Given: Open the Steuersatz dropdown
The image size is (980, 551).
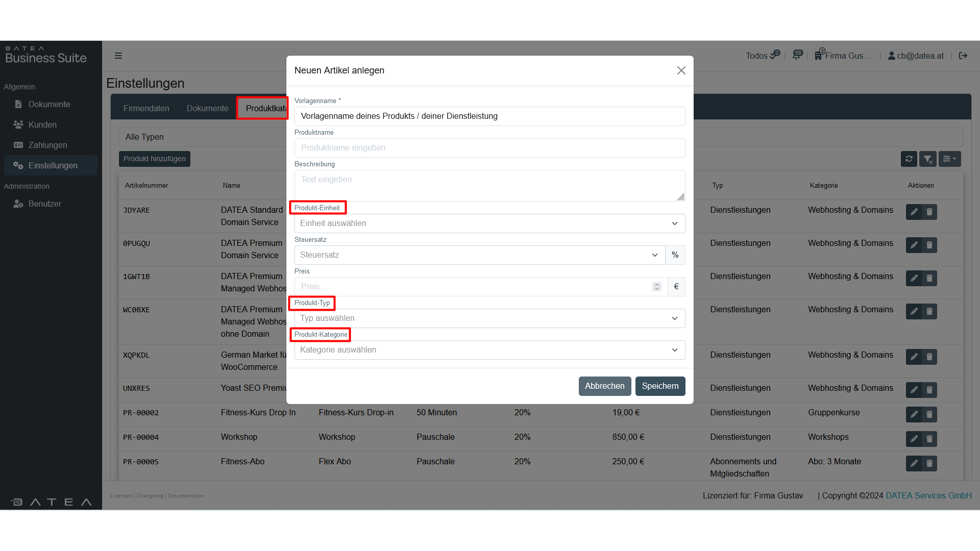Looking at the screenshot, I should pos(479,255).
